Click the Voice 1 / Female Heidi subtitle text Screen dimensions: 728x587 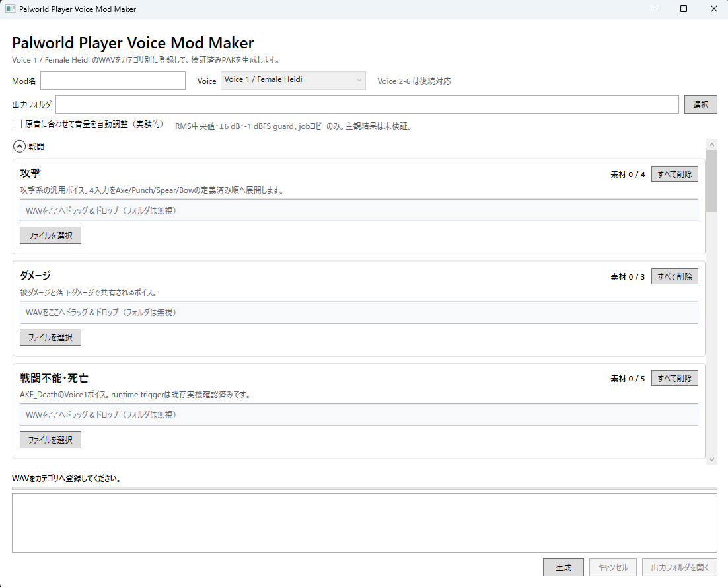[146, 60]
